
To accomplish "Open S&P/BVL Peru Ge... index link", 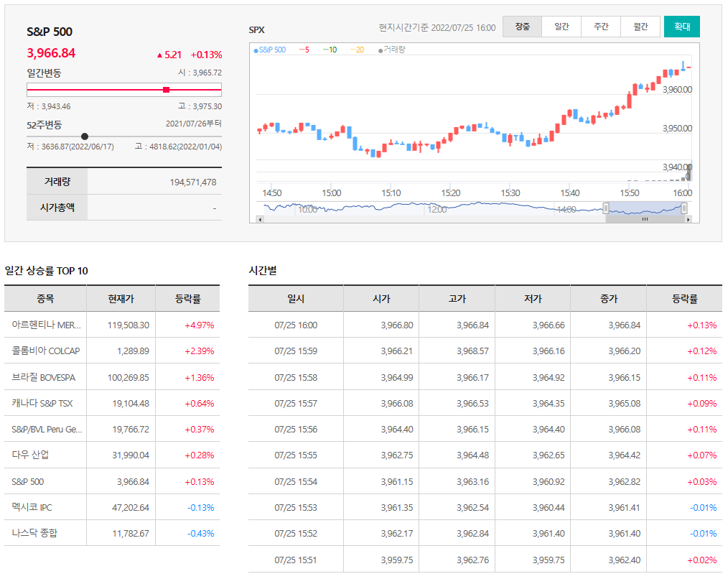I will click(47, 430).
